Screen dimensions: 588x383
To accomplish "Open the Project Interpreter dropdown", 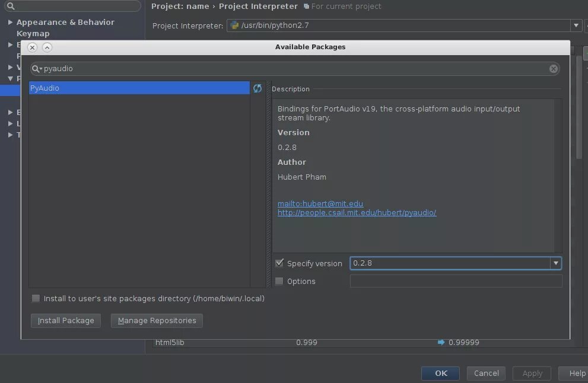I will [576, 25].
